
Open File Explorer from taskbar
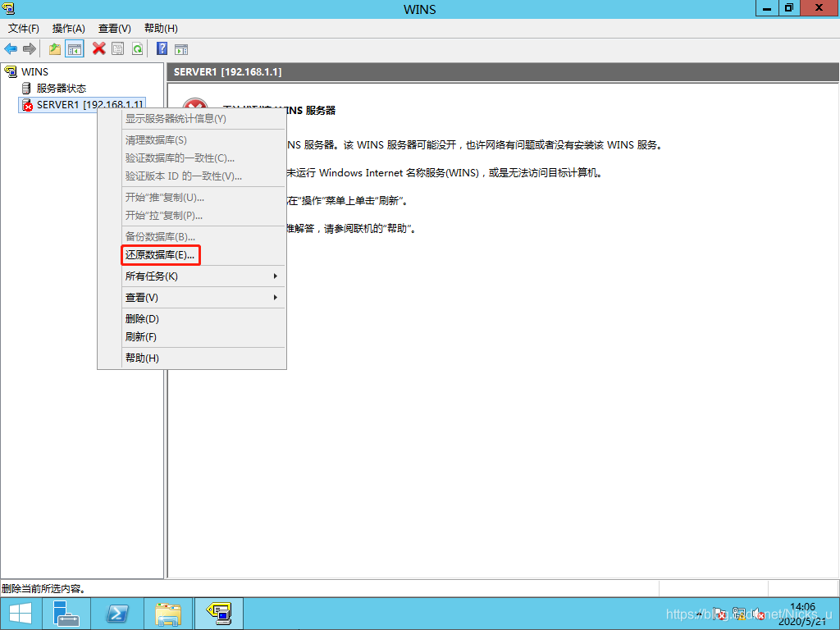pyautogui.click(x=168, y=614)
